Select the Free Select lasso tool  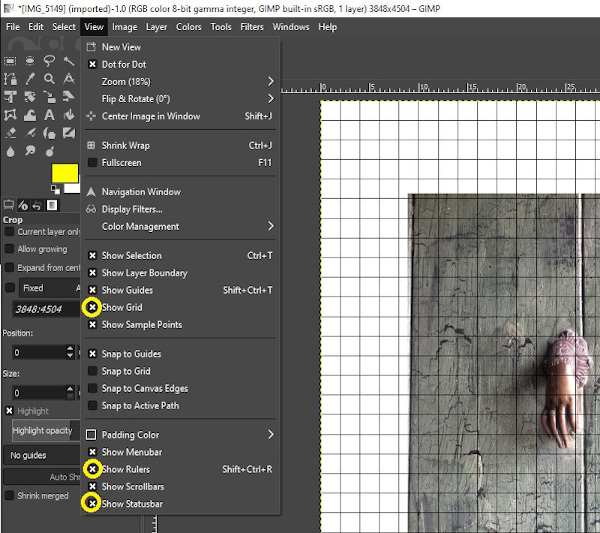pyautogui.click(x=49, y=61)
